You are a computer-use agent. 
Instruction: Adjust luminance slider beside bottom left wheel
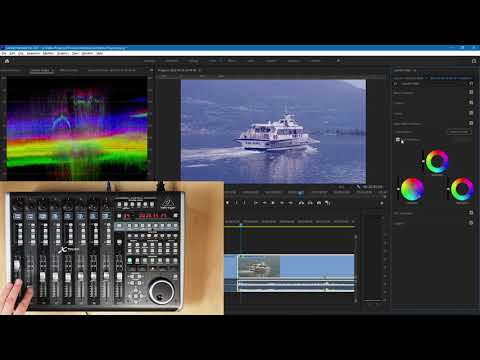click(398, 189)
